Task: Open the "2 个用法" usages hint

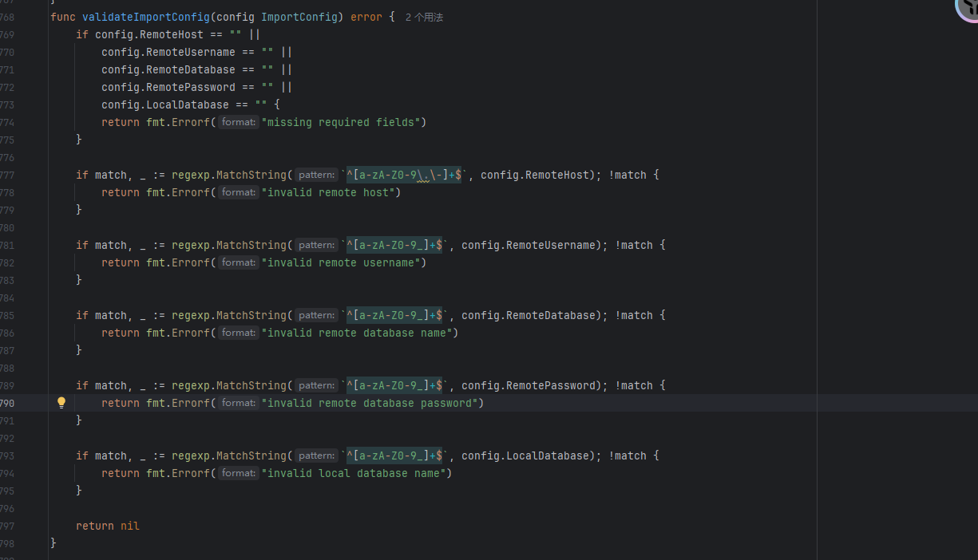Action: tap(424, 17)
